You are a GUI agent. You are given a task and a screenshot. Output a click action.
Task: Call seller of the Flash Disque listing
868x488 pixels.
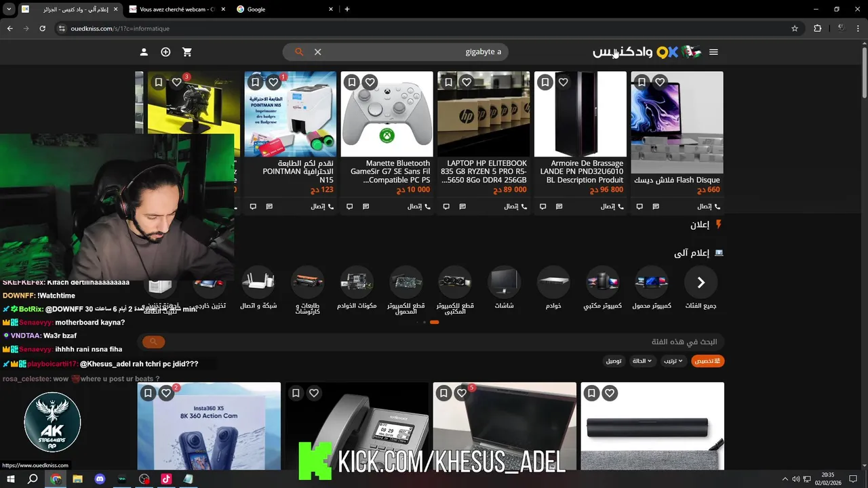click(x=709, y=207)
